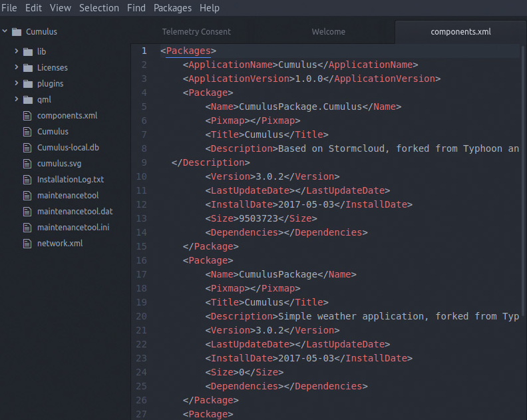Click the file icon beside maintenancetool.ini
This screenshot has width=527, height=420.
pos(27,228)
